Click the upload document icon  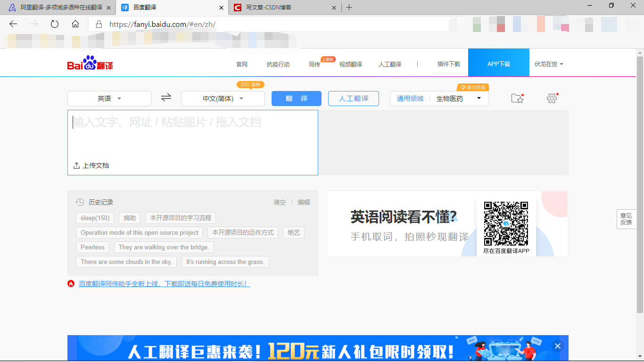point(76,165)
